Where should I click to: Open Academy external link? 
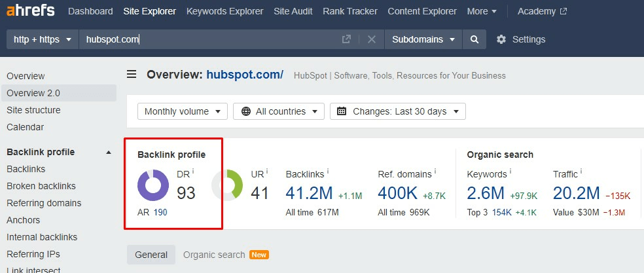(x=542, y=11)
